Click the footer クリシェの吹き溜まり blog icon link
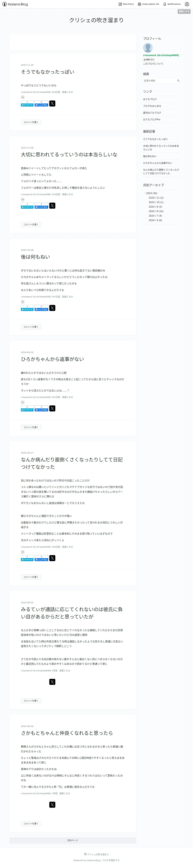The height and width of the screenshot is (868, 193). tap(96, 854)
